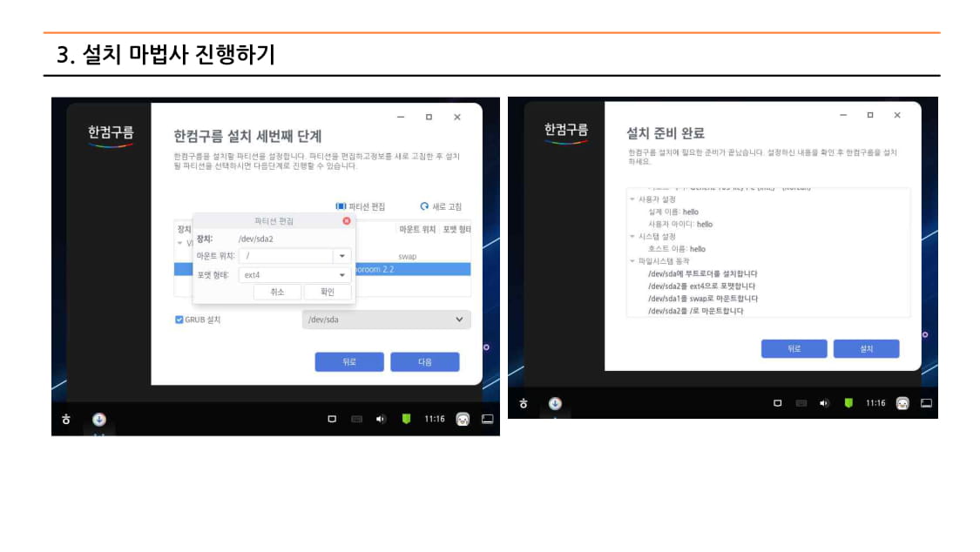The height and width of the screenshot is (552, 980).
Task: Click installer taskbar icon in left screenshot
Action: (99, 420)
